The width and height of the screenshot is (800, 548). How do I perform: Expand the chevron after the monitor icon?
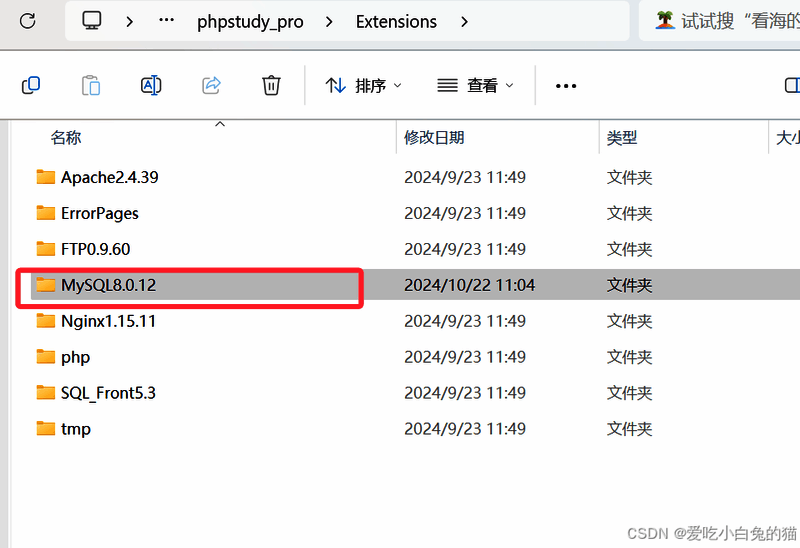130,21
